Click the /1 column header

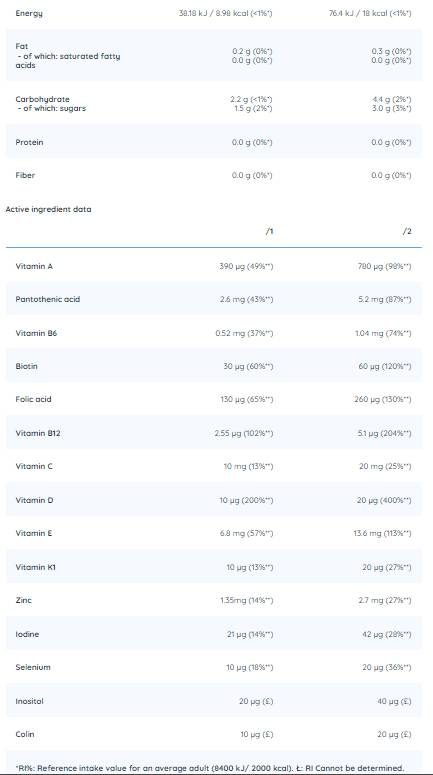[x=269, y=231]
